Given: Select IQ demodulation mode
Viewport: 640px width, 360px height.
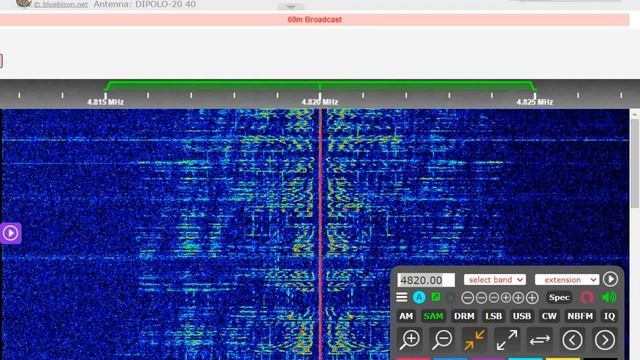Looking at the screenshot, I should point(609,316).
